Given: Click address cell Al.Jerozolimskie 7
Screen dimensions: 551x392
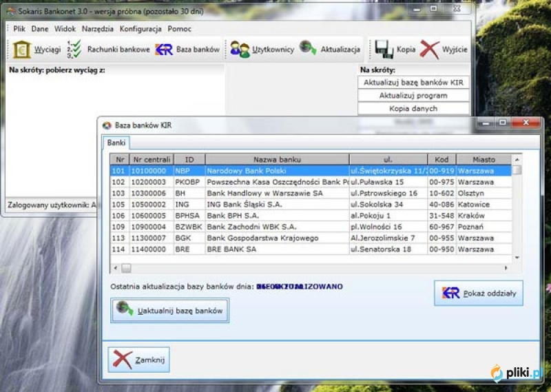Looking at the screenshot, I should pyautogui.click(x=388, y=238).
